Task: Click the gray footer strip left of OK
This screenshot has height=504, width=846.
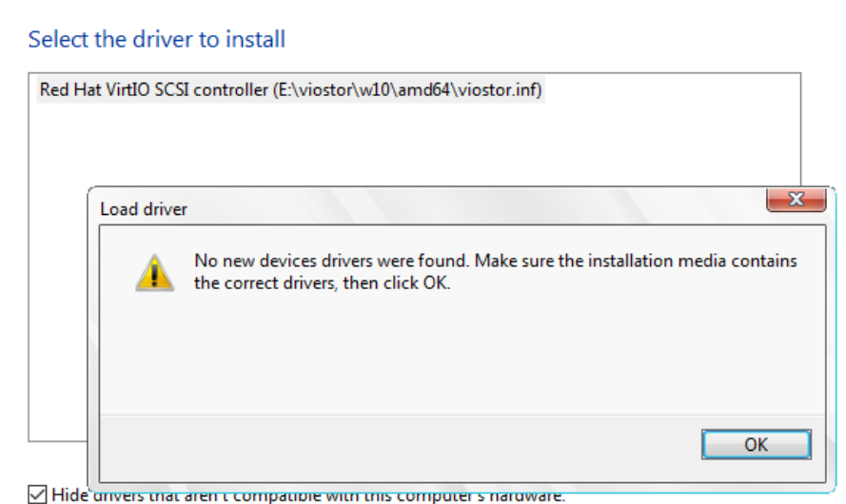Action: 400,448
